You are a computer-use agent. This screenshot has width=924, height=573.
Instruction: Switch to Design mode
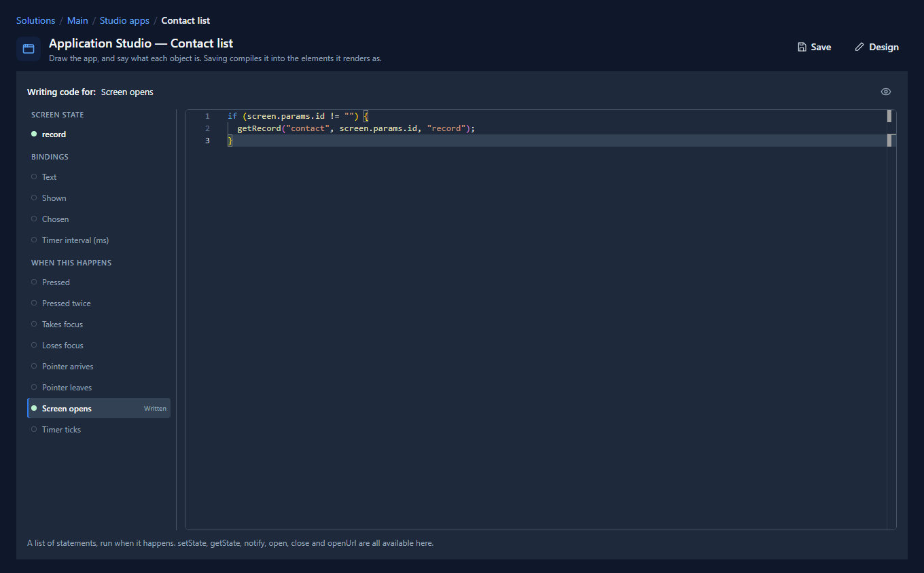(876, 47)
